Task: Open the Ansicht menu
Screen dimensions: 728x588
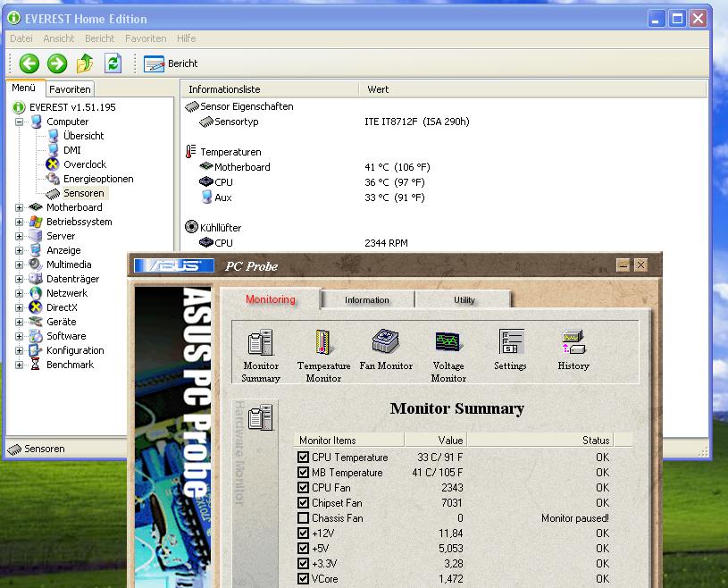Action: pos(58,38)
